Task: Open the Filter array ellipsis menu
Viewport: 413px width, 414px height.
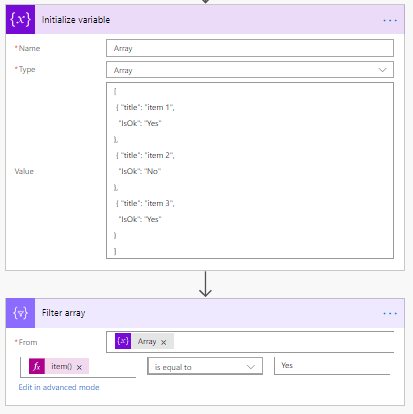Action: (x=390, y=313)
